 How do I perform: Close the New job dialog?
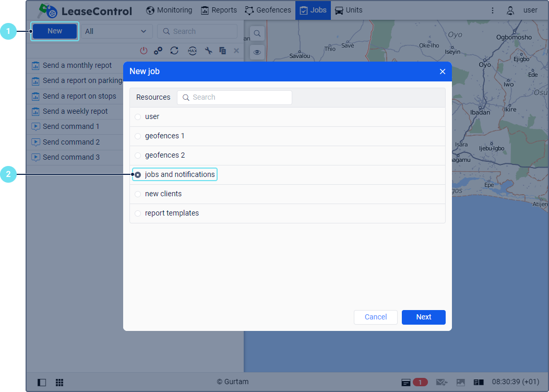442,72
